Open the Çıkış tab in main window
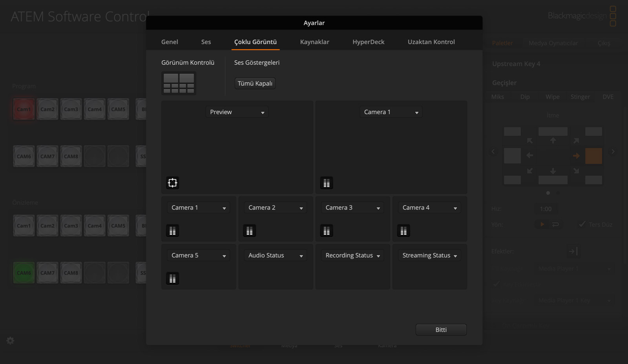 click(604, 43)
